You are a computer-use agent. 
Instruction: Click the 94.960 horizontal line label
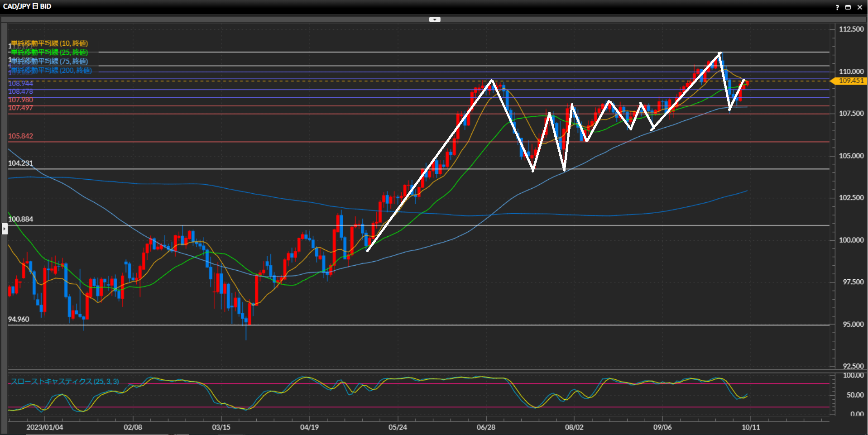click(19, 319)
